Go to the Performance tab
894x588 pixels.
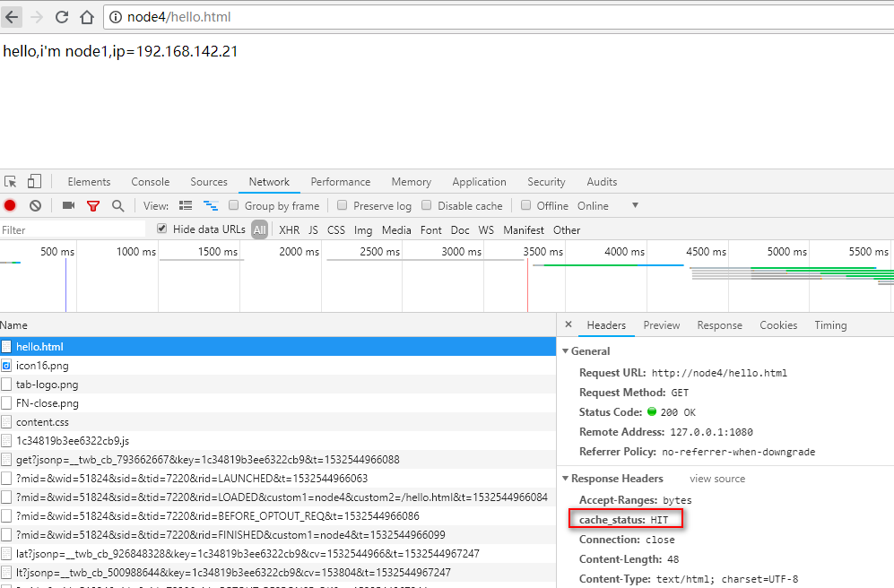point(341,182)
